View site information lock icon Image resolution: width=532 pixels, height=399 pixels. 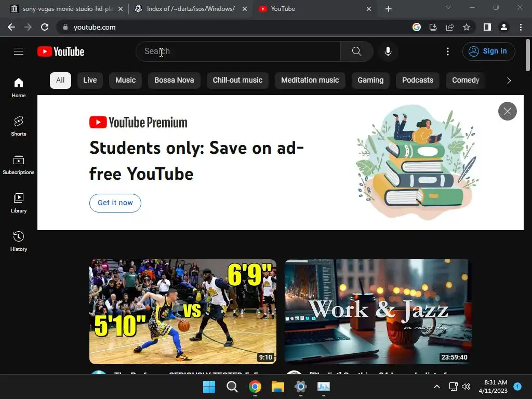pos(65,27)
